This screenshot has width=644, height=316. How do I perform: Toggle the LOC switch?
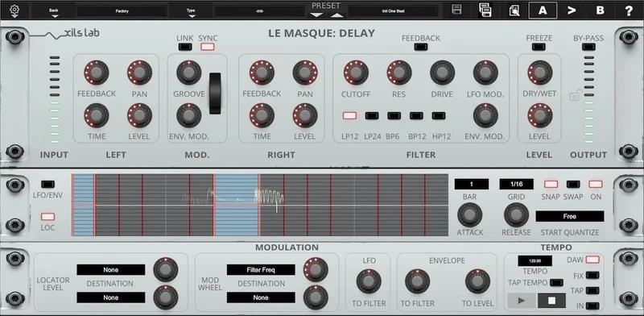[x=47, y=216]
